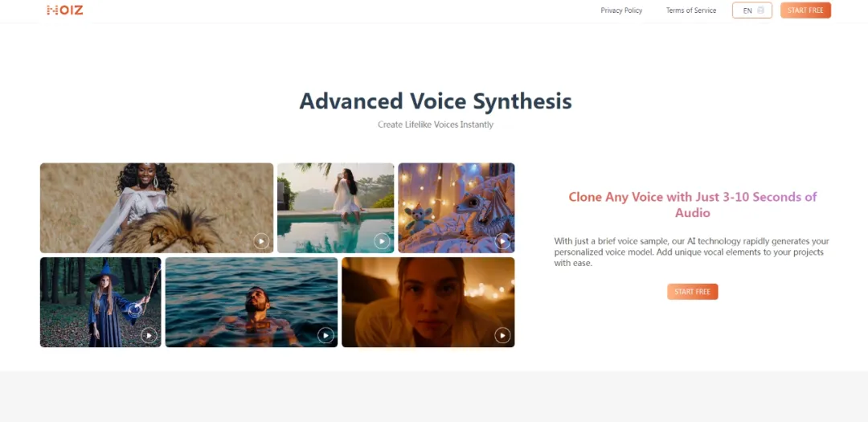Select the lion and woman thumbnail
The height and width of the screenshot is (422, 868).
click(157, 207)
